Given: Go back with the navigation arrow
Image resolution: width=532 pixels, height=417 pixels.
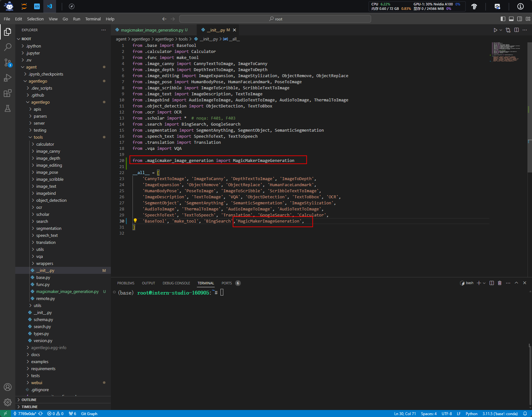Looking at the screenshot, I should pos(164,19).
